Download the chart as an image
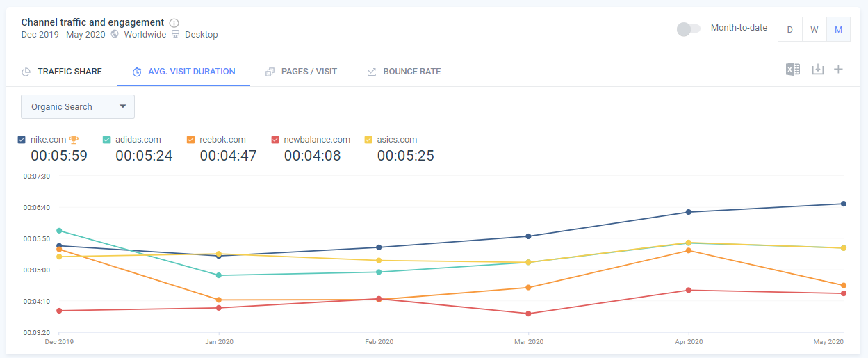 (818, 69)
